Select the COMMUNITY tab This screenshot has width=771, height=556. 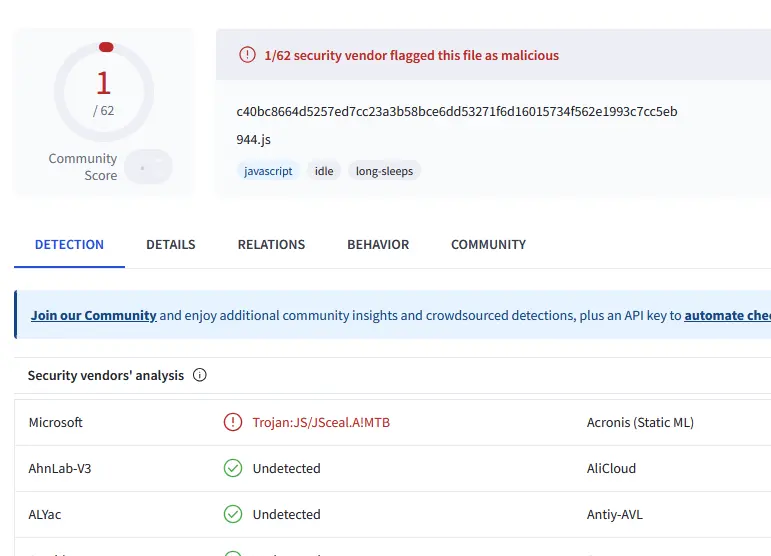click(488, 244)
